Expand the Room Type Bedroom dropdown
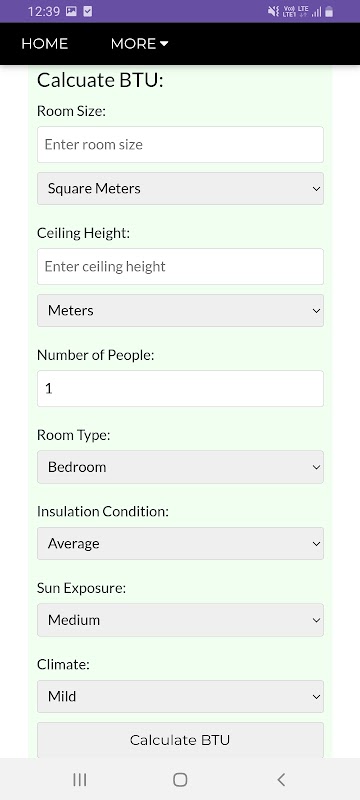The height and width of the screenshot is (800, 360). click(x=180, y=467)
